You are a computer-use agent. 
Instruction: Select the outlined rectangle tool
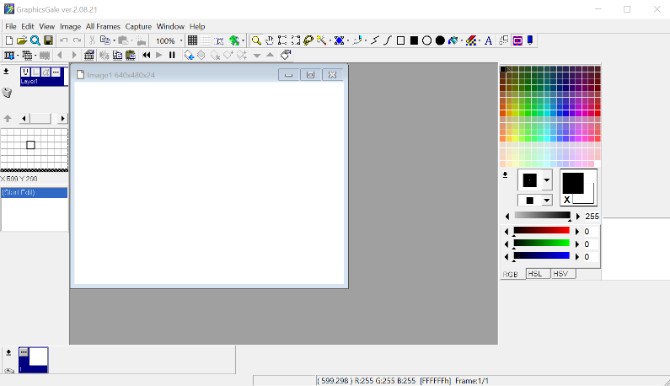coord(401,41)
